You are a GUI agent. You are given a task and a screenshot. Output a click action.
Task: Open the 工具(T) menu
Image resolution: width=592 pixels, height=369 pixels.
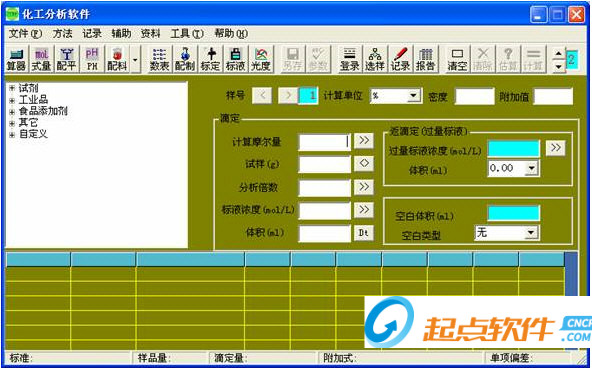187,34
